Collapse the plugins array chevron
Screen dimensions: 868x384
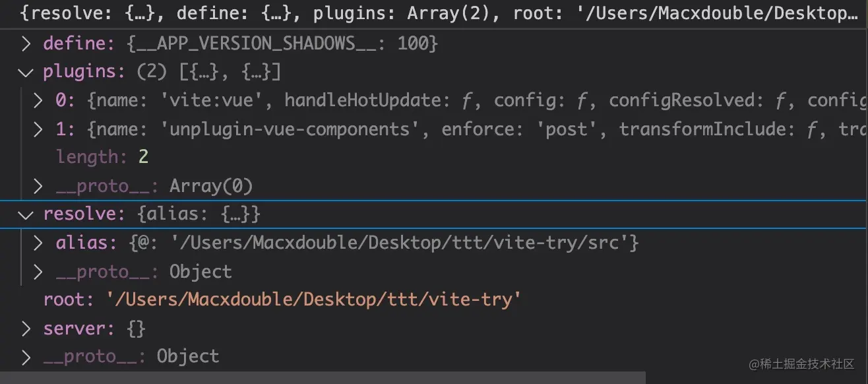pyautogui.click(x=26, y=73)
